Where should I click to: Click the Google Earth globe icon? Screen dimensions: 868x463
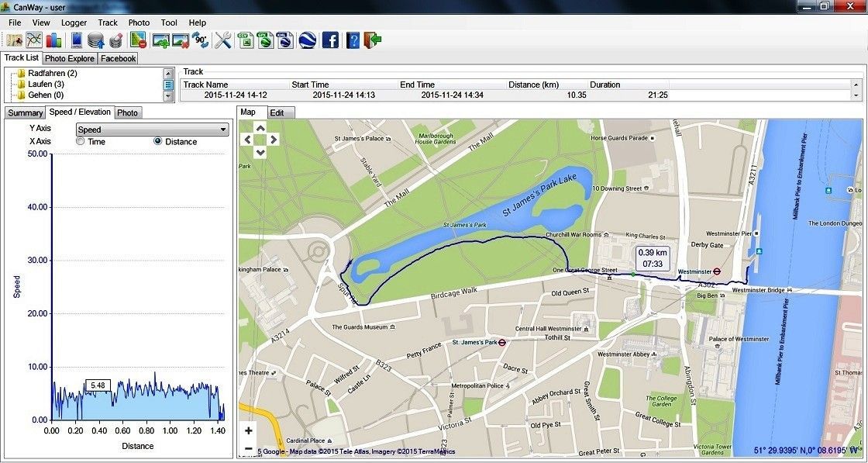click(308, 40)
